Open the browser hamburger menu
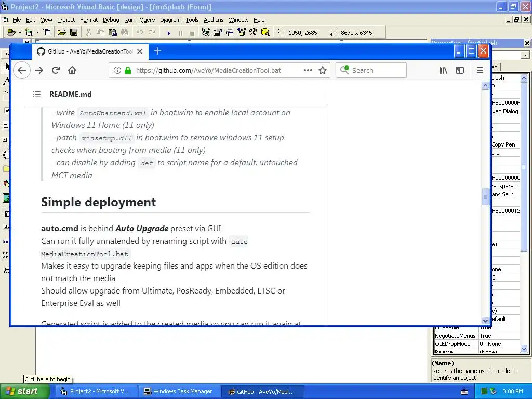 480,70
